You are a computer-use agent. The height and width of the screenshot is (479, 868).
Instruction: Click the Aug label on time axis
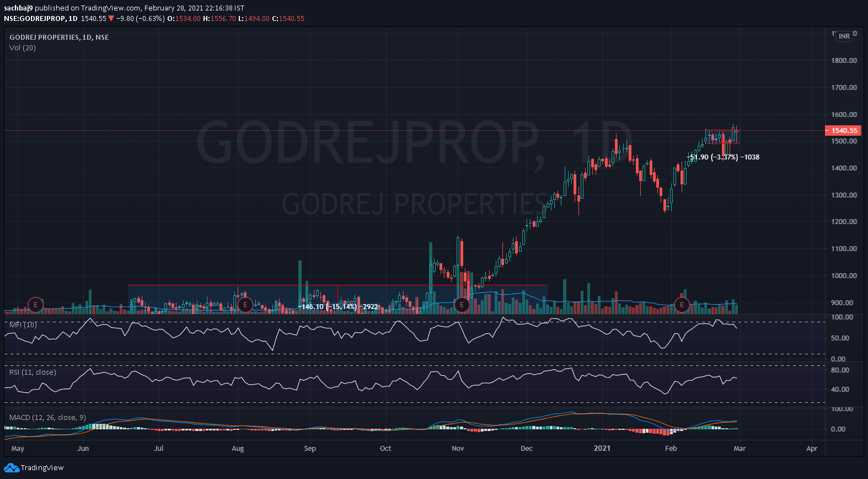click(238, 449)
